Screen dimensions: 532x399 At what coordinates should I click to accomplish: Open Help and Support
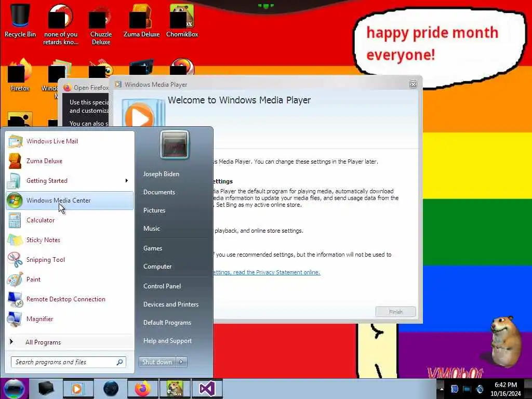(168, 341)
